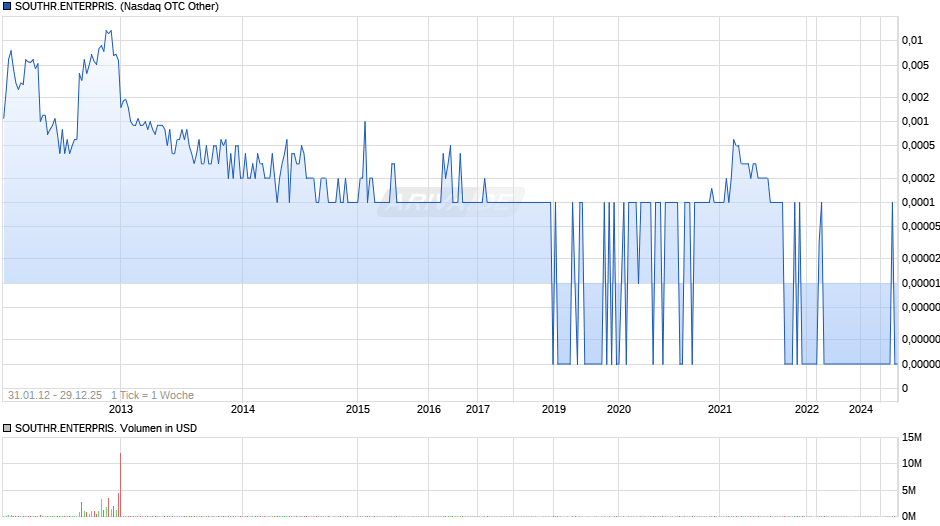This screenshot has height=526, width=940.
Task: Click the 5M volume axis label
Action: (909, 490)
